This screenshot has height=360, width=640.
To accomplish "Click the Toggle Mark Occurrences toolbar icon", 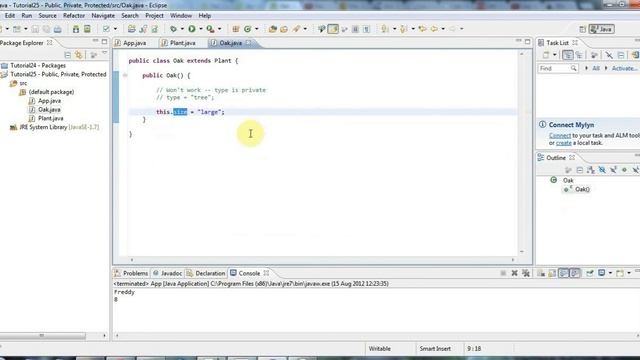I will (x=333, y=29).
